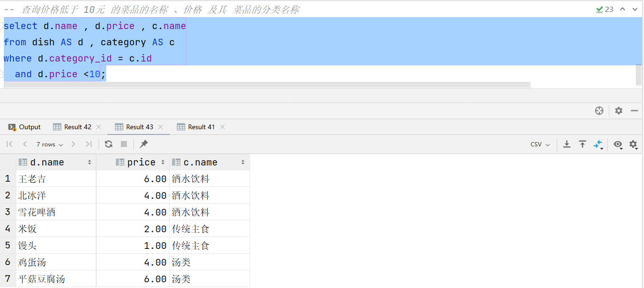Screen dimensions: 644x288
Task: Open the results toolbar settings gear
Action: click(x=633, y=144)
